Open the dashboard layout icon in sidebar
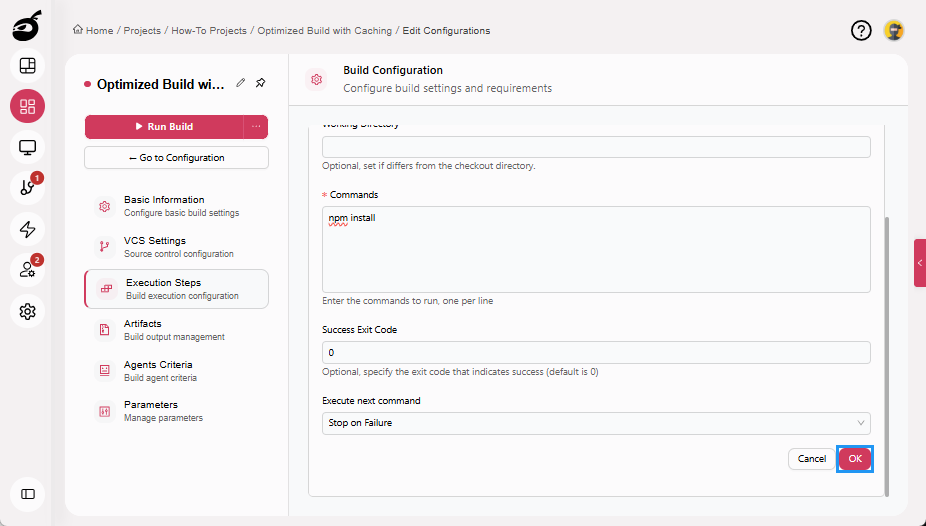926x526 pixels. pyautogui.click(x=28, y=66)
